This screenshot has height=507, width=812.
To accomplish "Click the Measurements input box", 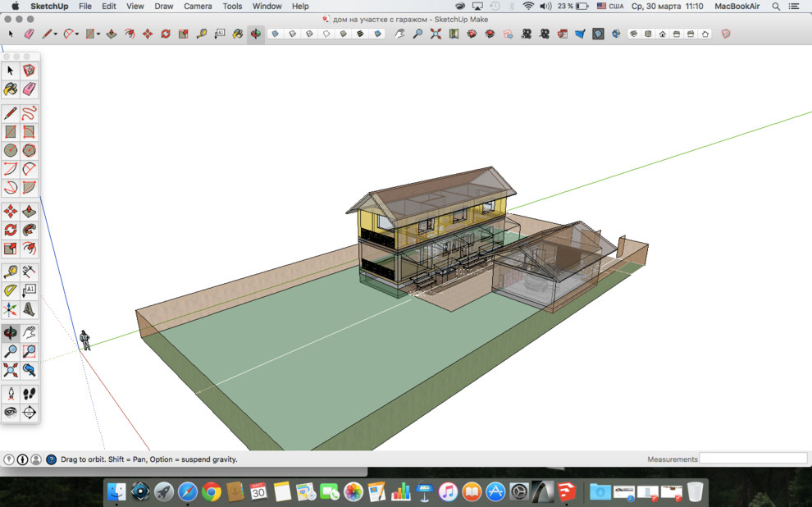I will tap(753, 459).
